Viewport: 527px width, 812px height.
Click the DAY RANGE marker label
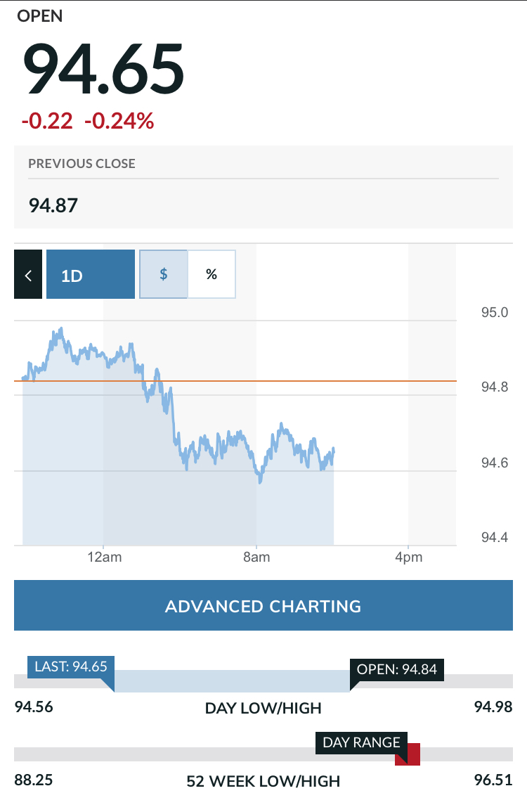361,742
